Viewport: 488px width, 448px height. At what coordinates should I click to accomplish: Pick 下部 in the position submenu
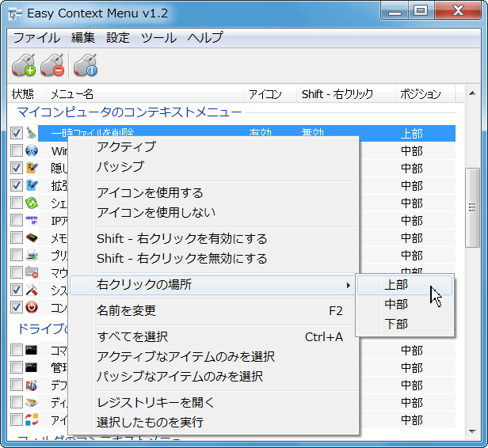[x=405, y=325]
